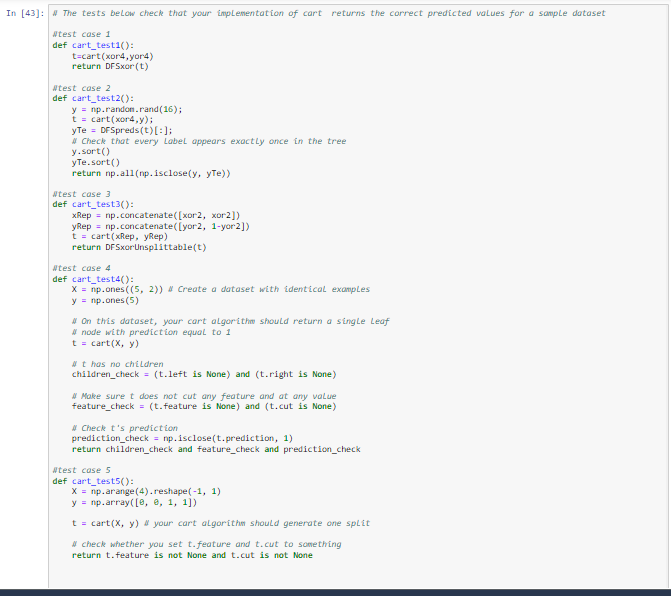Click the '# t has no children' comment
The image size is (671, 596).
pyautogui.click(x=118, y=364)
